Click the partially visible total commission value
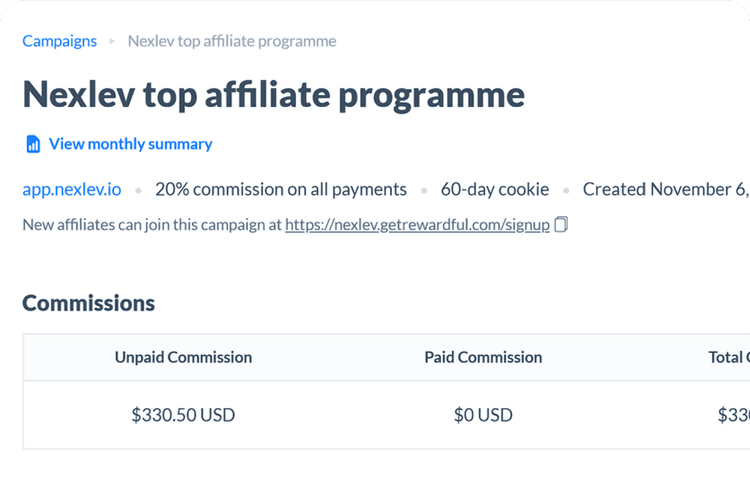The width and height of the screenshot is (750, 490). click(734, 415)
